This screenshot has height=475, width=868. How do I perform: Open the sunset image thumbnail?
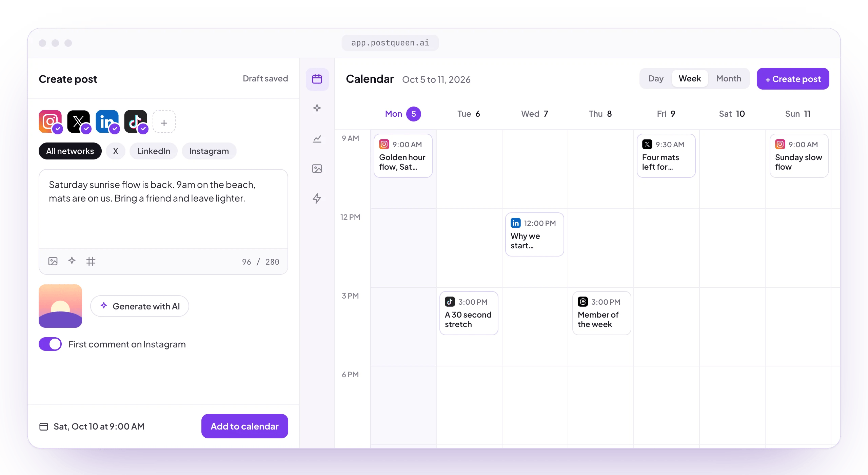(60, 306)
